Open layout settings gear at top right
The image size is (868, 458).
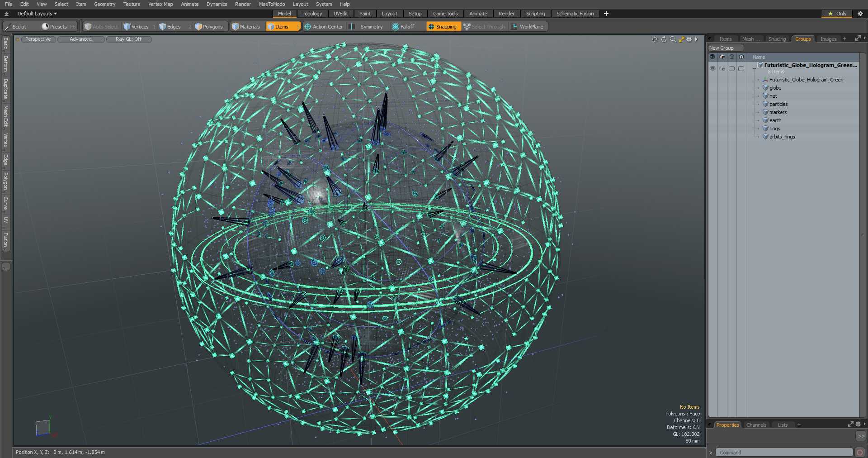[x=860, y=14]
